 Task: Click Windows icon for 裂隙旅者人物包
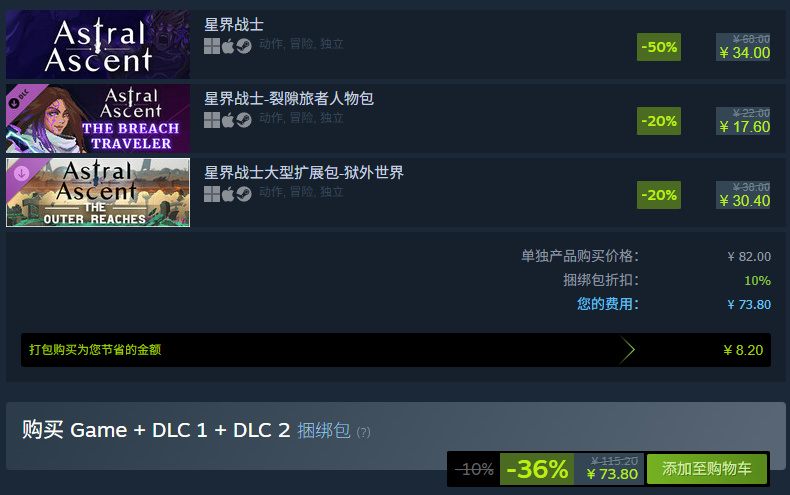pos(212,120)
